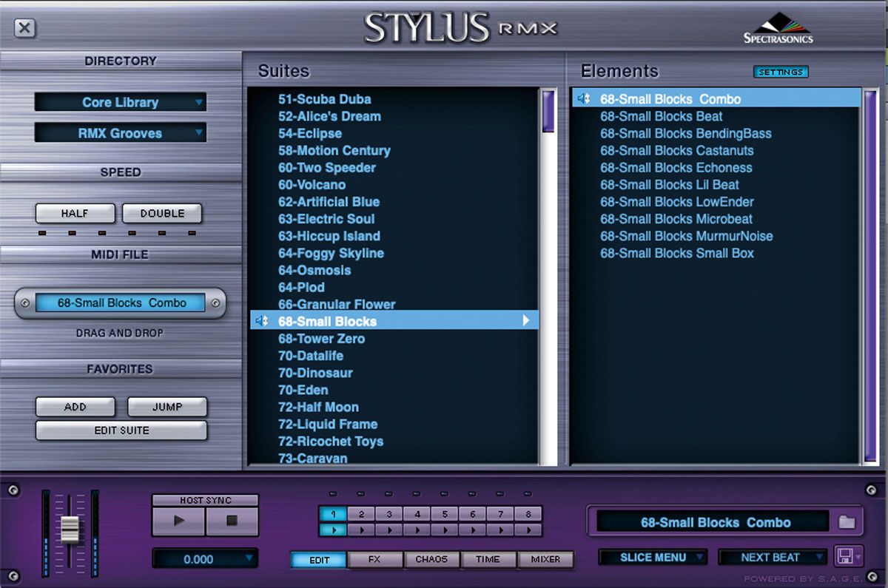Select element 68-Small Blocks Microbeat

(x=676, y=219)
